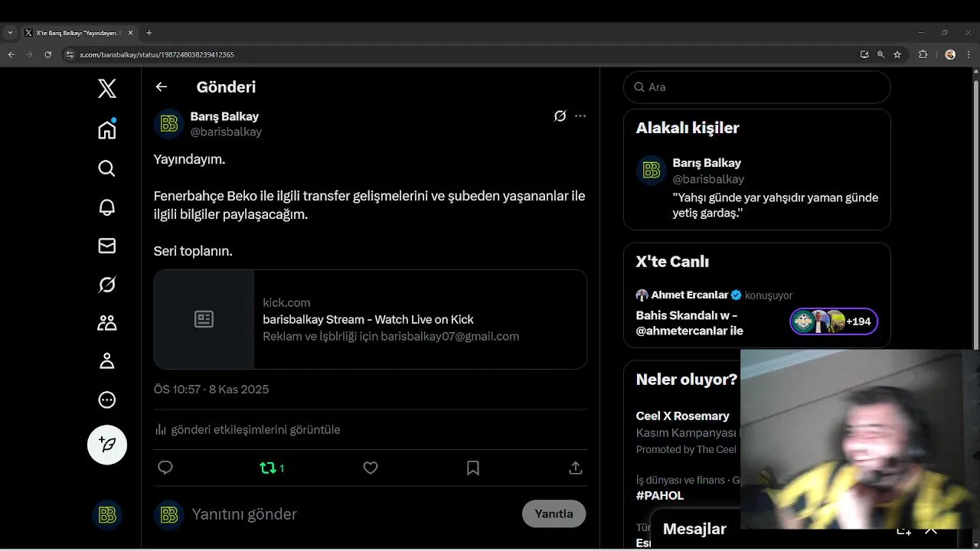Click the Grok icon on the post header
The width and height of the screenshot is (980, 551).
click(x=560, y=116)
